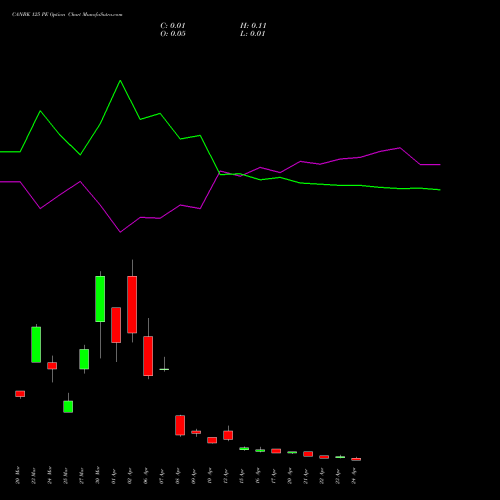Select the tall green candle above 30 Mar
This screenshot has height=500, width=500.
point(100,299)
